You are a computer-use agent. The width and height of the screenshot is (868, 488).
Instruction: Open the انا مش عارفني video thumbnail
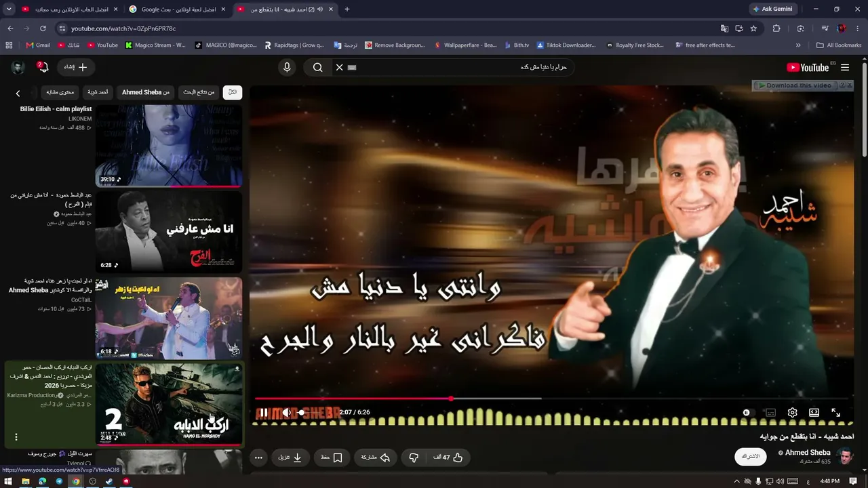click(169, 232)
